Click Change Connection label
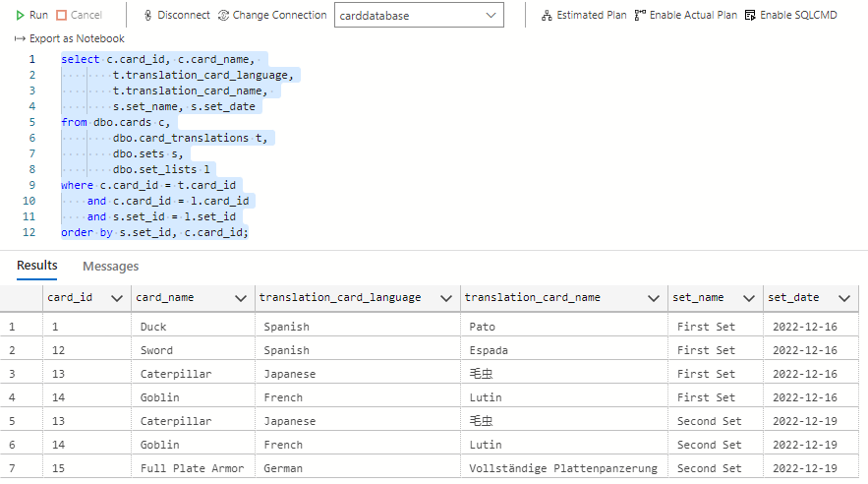Image resolution: width=868 pixels, height=484 pixels. (279, 15)
